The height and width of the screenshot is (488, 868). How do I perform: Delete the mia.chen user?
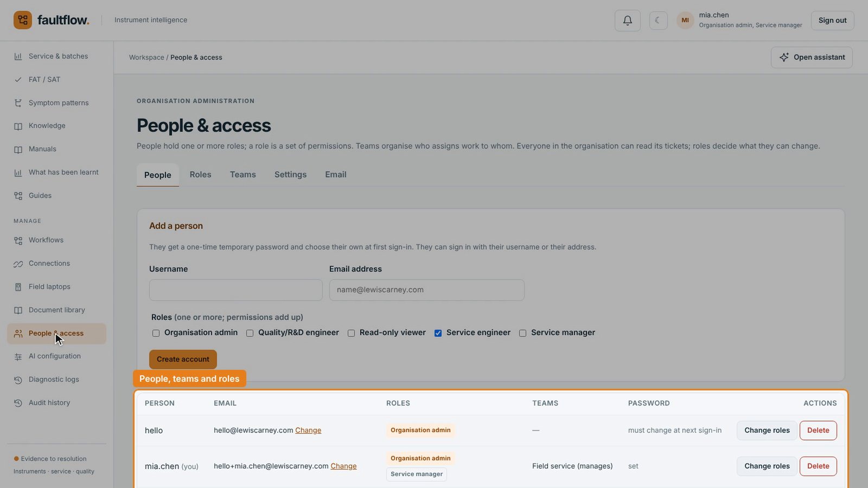[818, 466]
